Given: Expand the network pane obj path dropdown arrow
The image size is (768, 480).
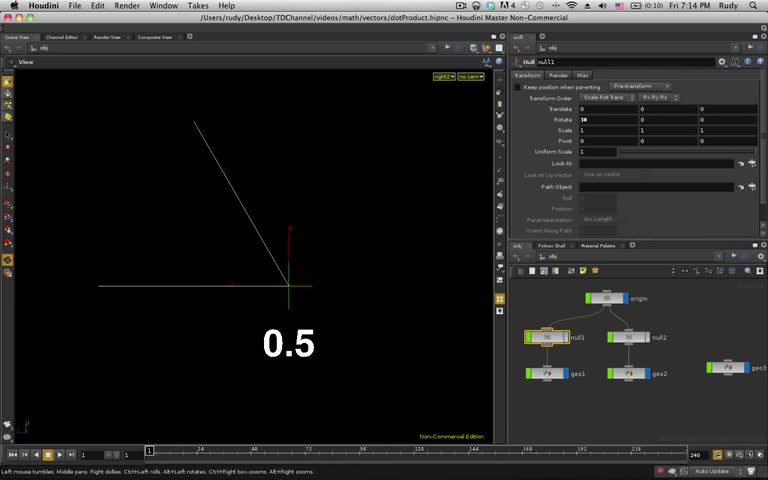Looking at the screenshot, I should 718,256.
